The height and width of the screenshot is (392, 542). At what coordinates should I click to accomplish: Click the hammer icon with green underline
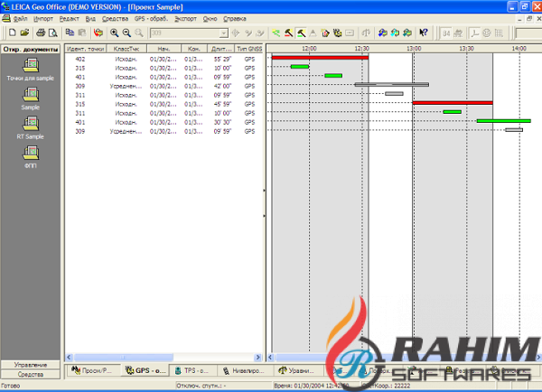tap(301, 33)
